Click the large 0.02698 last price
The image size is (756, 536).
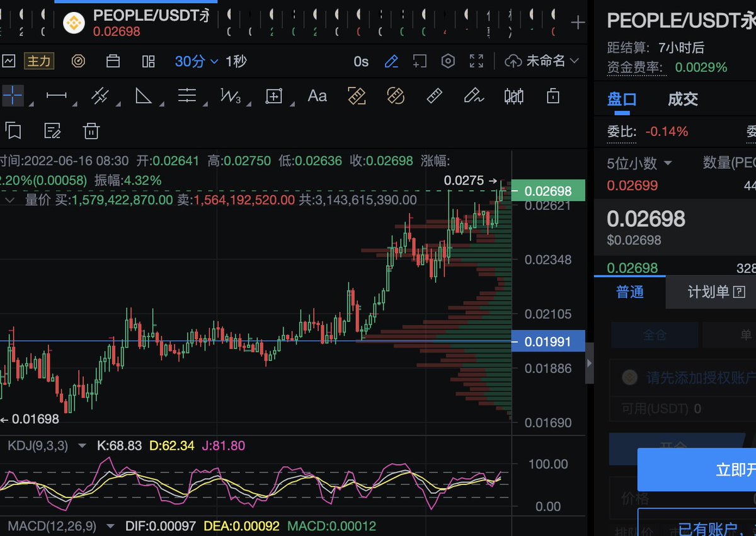tap(646, 218)
